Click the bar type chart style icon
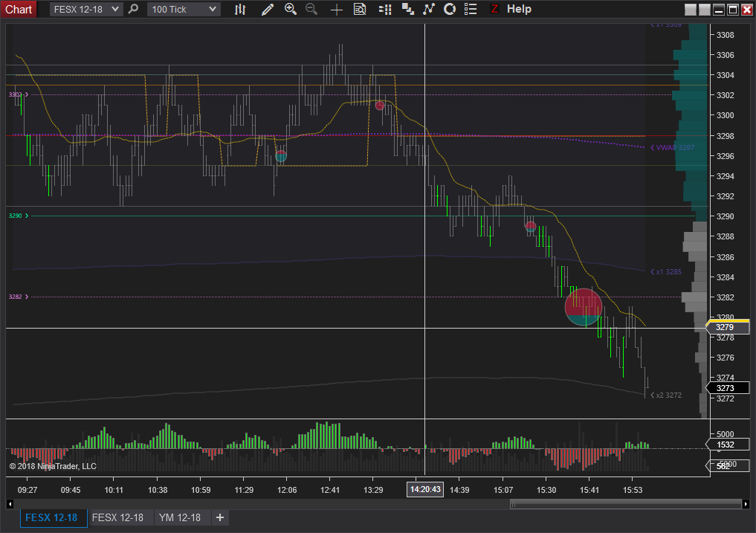 (x=240, y=9)
